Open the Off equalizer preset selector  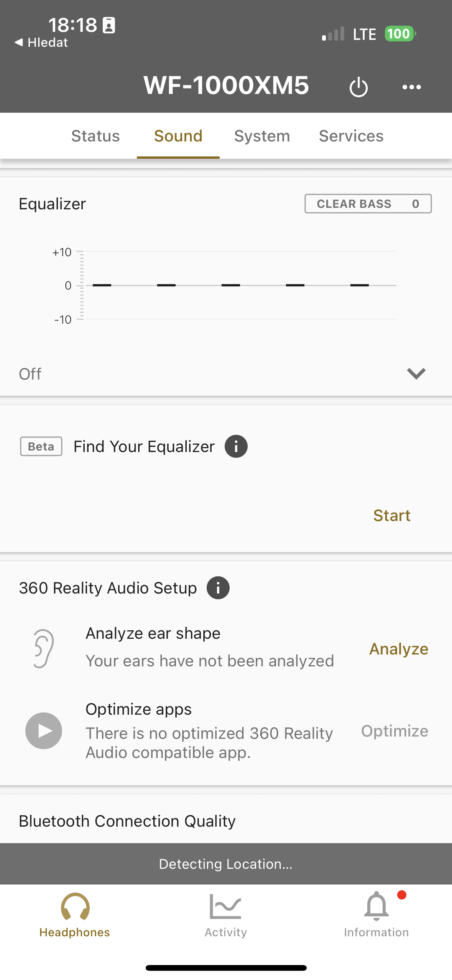point(31,374)
